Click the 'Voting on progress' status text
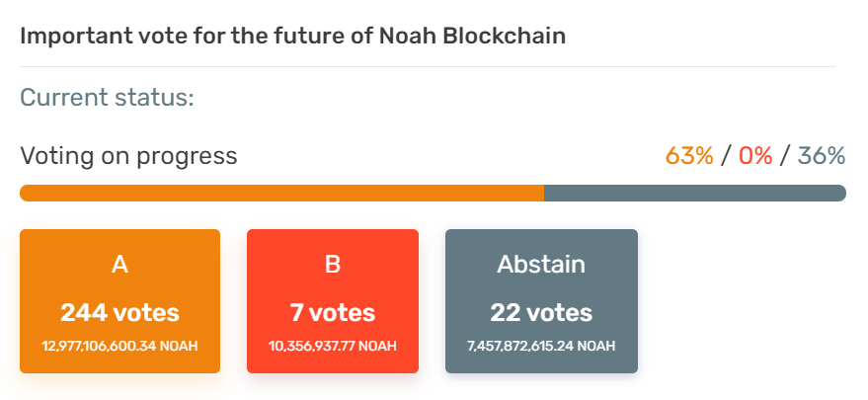This screenshot has height=400, width=868. tap(128, 156)
